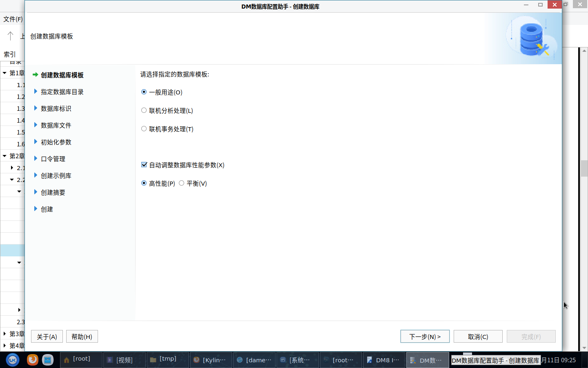
Task: Open the file manager taskbar icon
Action: pyautogui.click(x=48, y=360)
